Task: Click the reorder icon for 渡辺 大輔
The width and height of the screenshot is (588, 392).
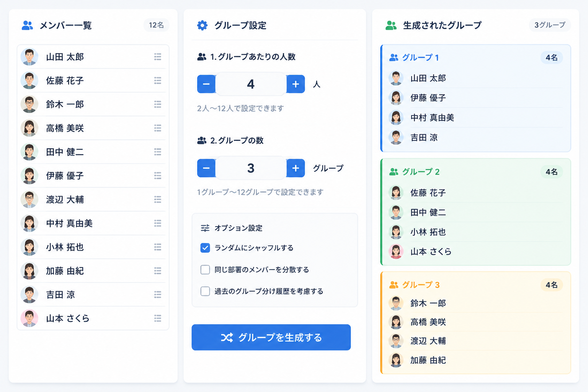Action: [158, 199]
